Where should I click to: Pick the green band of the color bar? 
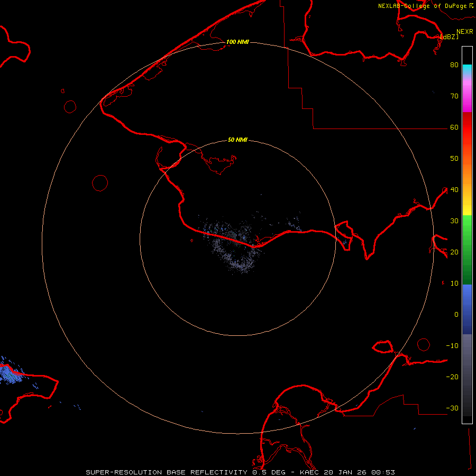tap(467, 250)
